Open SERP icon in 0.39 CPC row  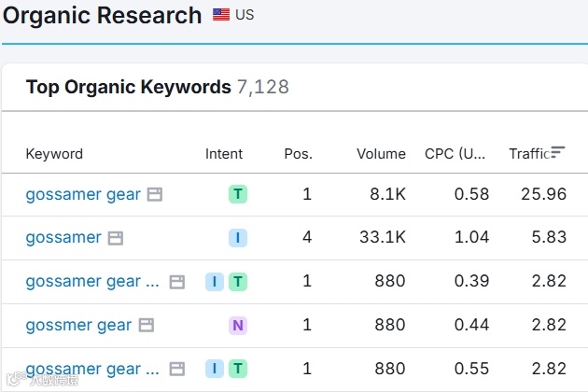pyautogui.click(x=177, y=282)
